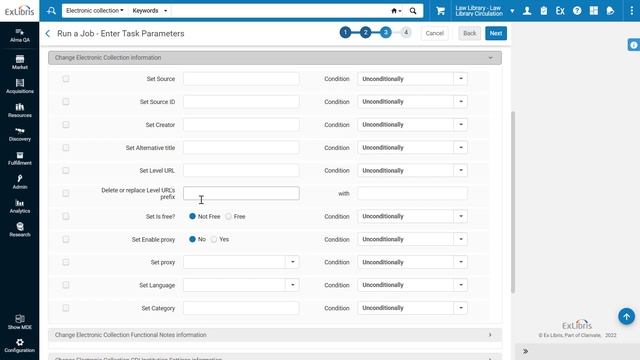Go to wizard step 4

point(406,32)
